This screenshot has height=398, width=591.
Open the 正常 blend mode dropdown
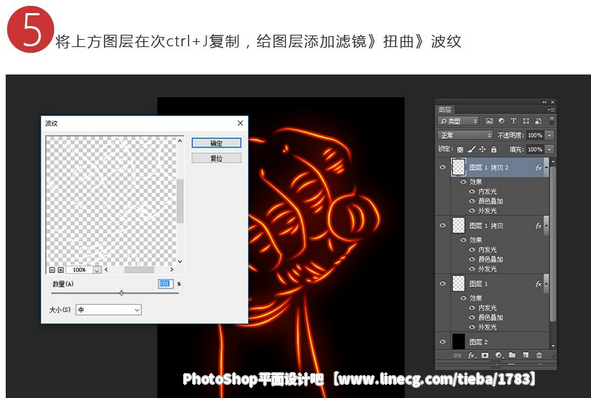tap(465, 135)
